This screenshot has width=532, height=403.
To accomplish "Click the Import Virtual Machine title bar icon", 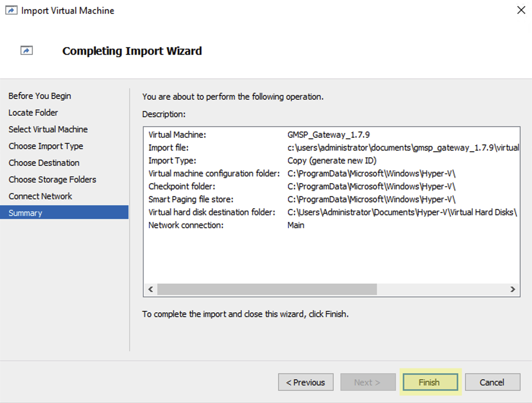I will point(11,10).
